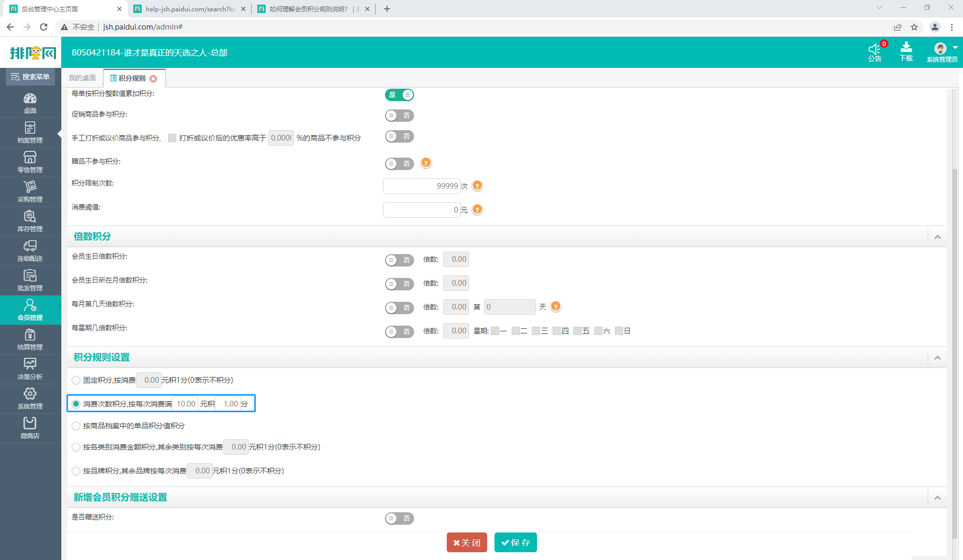Toggle 会员生日倍数积分 switch
Image resolution: width=963 pixels, height=560 pixels.
tap(400, 260)
